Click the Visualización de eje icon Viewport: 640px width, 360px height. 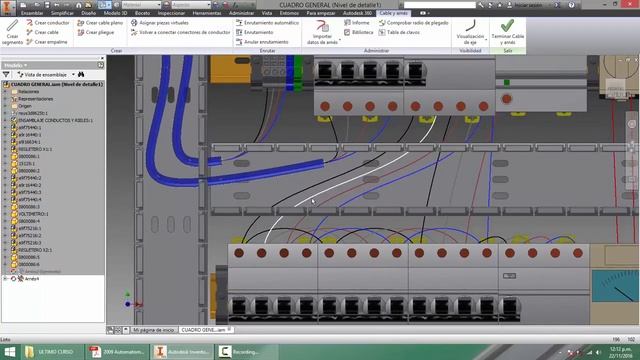point(470,25)
